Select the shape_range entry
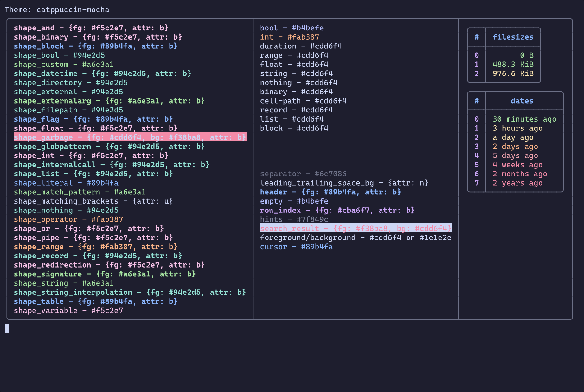Screen dimensions: 584x392 click(96, 247)
